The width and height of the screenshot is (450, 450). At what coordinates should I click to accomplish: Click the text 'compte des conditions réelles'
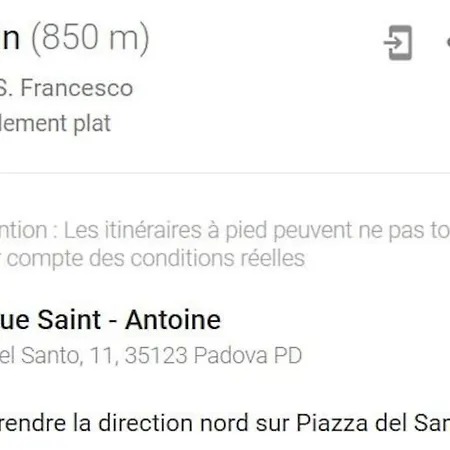[156, 258]
